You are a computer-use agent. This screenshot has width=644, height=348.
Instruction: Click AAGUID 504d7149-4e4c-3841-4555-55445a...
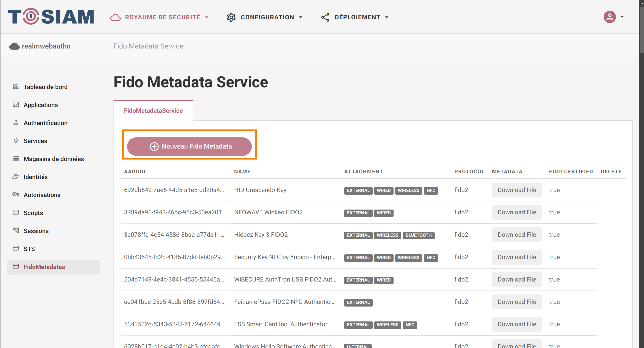coord(174,280)
